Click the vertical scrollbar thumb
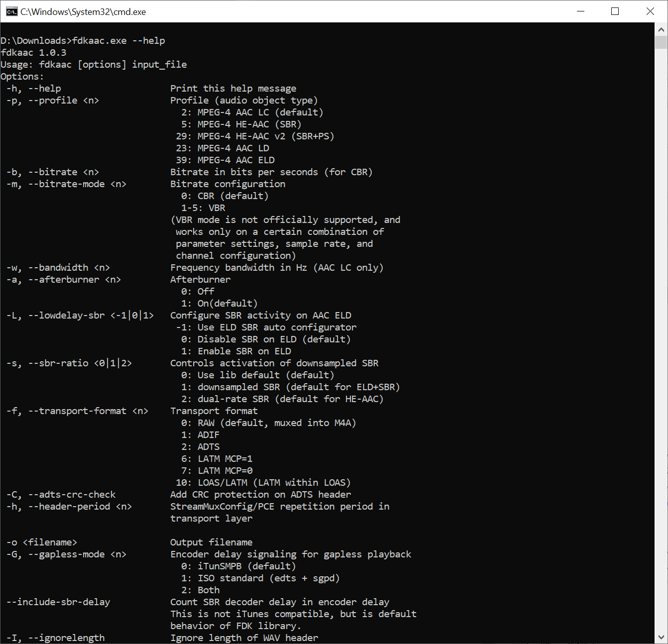668x644 pixels. click(x=661, y=42)
